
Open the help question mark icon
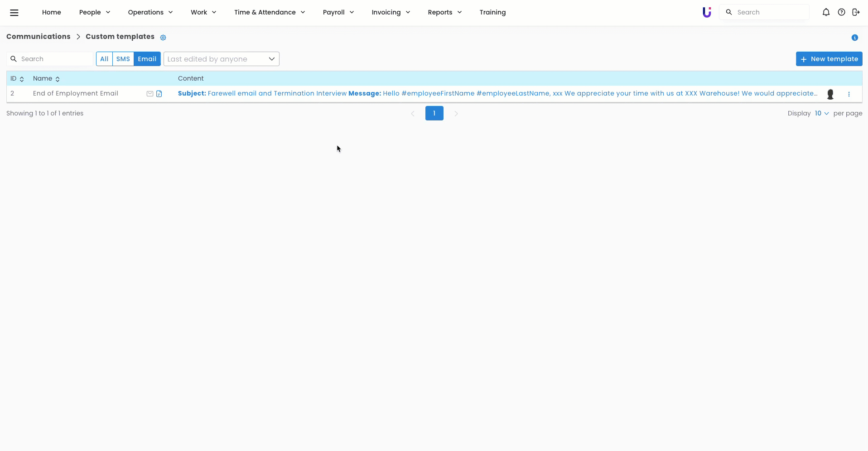point(841,12)
